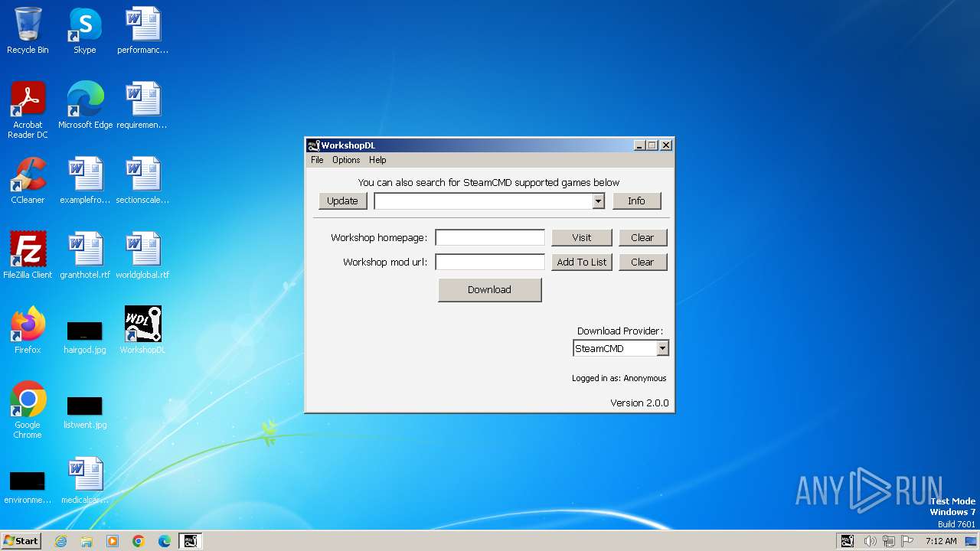Open Acrobat Reader DC shortcut
This screenshot has width=980, height=551.
(28, 109)
